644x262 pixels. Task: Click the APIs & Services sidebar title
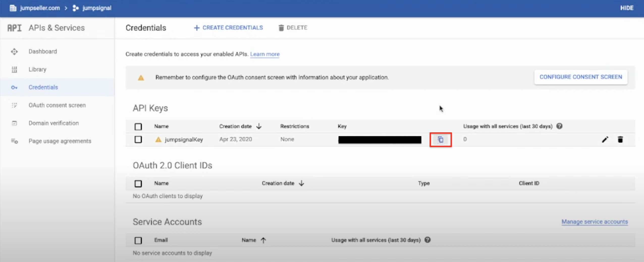point(57,28)
